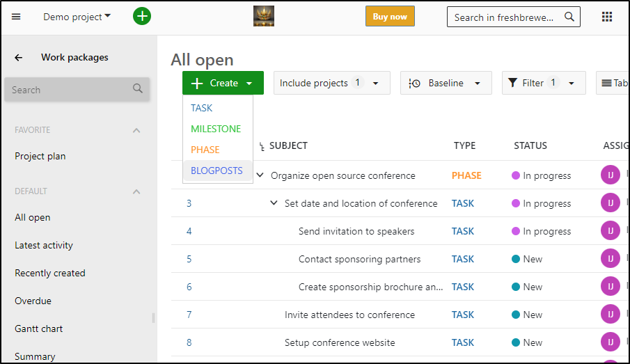Open the Baseline dropdown
630x364 pixels.
446,83
